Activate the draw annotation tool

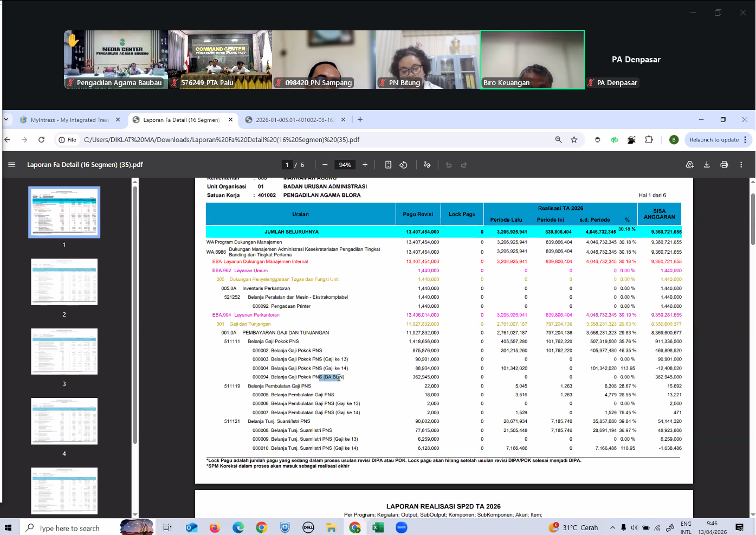pos(427,165)
